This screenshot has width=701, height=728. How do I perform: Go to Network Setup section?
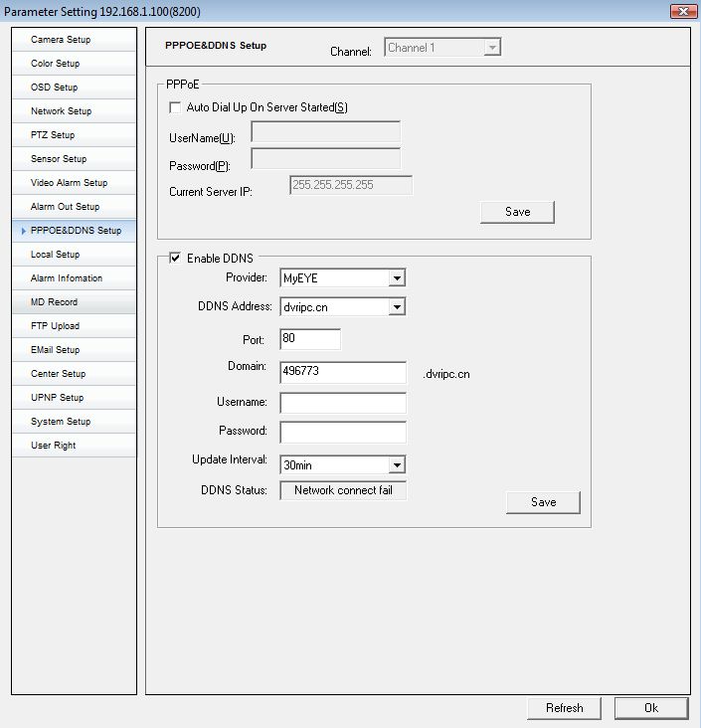click(62, 111)
